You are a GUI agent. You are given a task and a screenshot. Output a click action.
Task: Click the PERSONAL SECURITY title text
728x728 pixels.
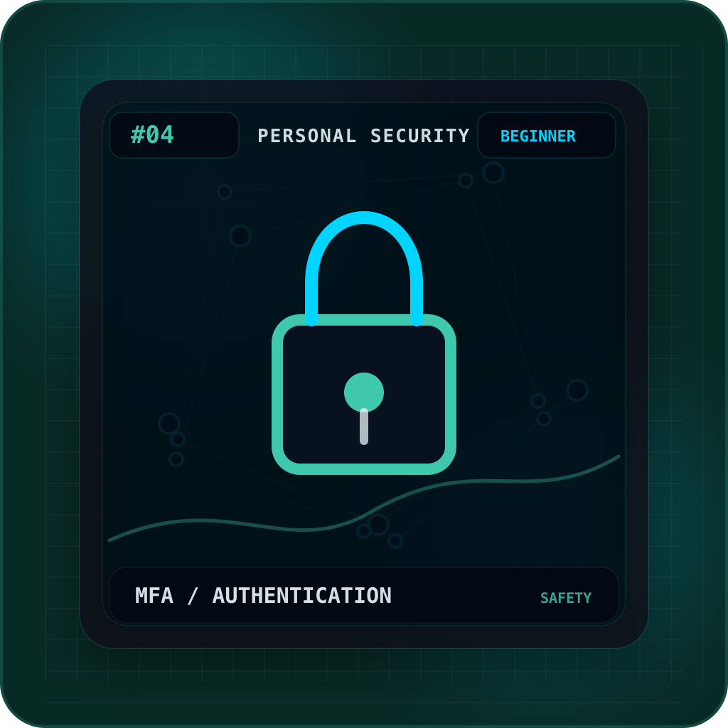pyautogui.click(x=363, y=136)
